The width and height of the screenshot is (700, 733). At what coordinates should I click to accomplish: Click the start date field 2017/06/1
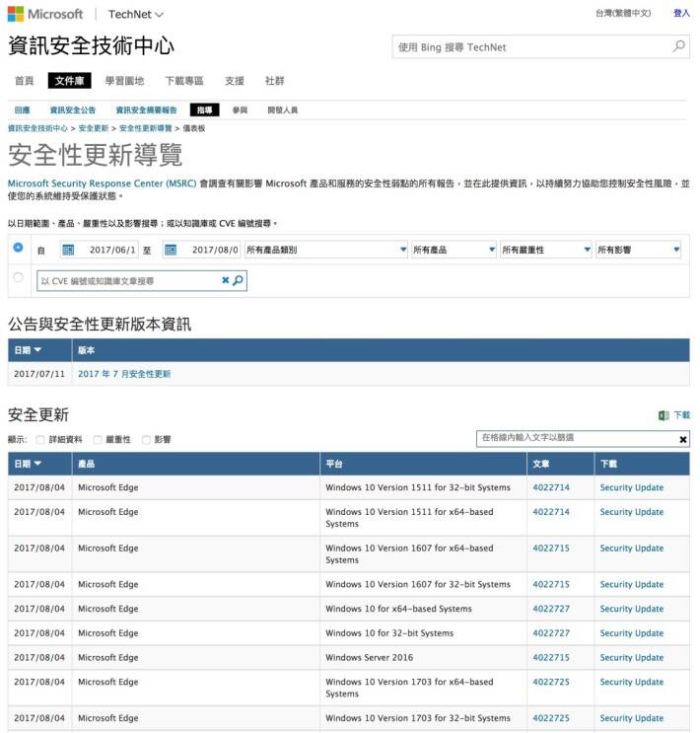click(113, 250)
